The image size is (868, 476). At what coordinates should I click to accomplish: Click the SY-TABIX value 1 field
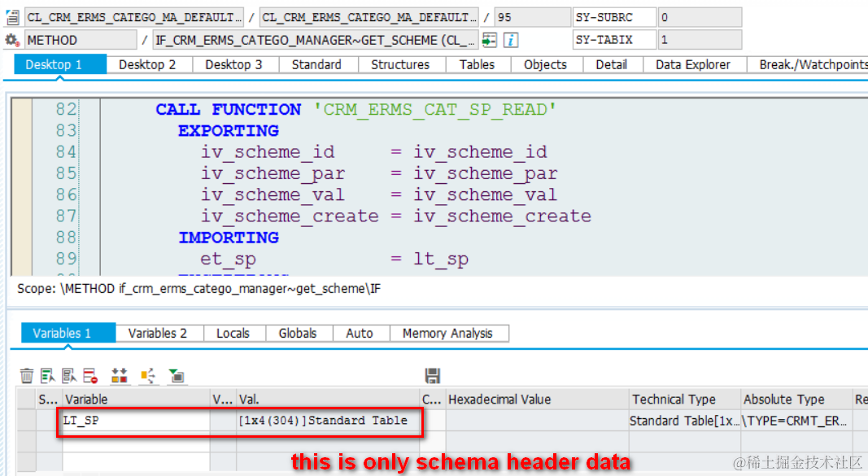[x=699, y=40]
